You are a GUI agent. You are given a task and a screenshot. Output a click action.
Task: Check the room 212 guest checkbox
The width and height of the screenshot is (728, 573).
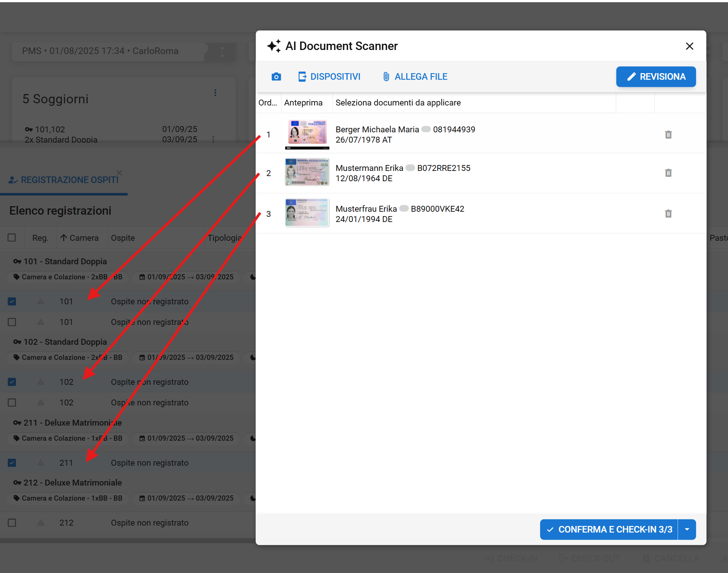12,523
